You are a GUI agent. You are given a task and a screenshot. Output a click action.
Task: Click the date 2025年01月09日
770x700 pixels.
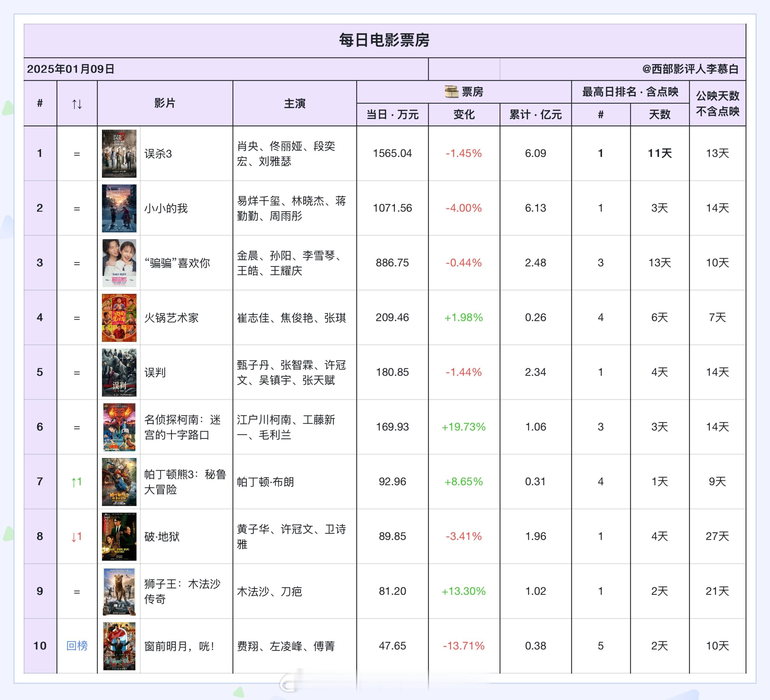tap(71, 69)
